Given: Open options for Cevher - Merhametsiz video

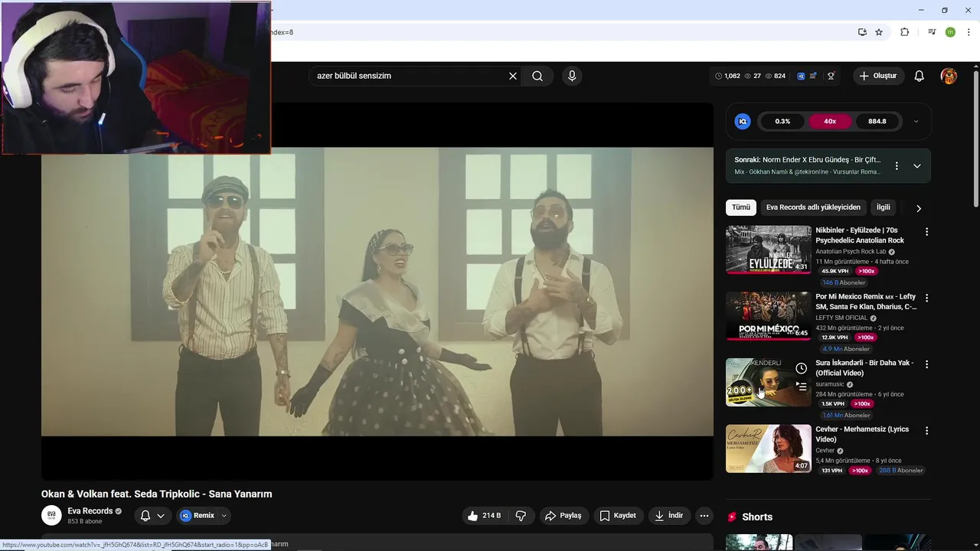Looking at the screenshot, I should click(926, 431).
